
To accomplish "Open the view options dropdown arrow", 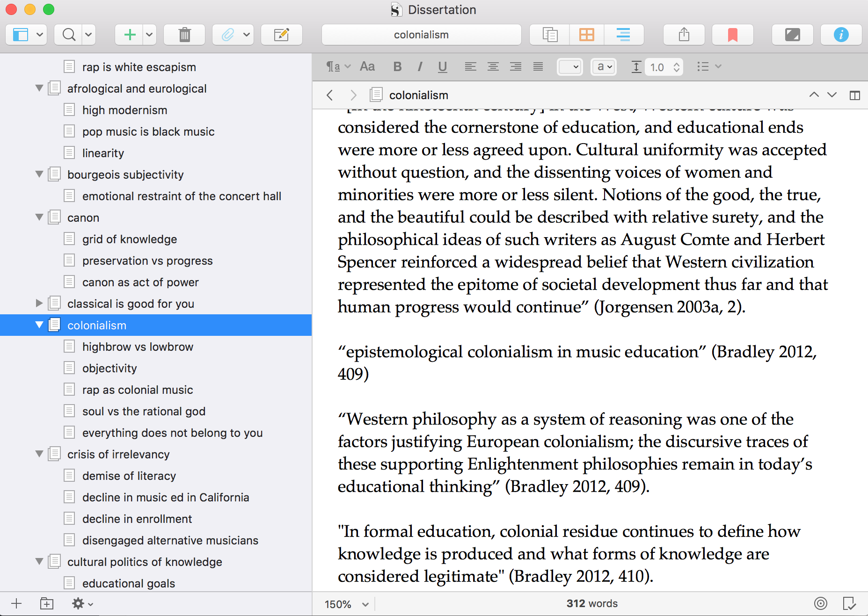I will [40, 35].
